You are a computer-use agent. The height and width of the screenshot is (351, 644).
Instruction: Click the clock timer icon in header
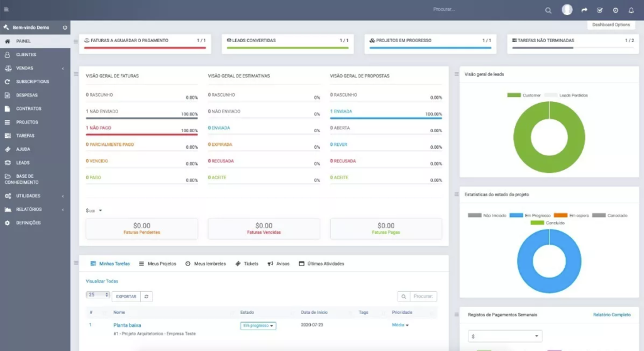click(x=616, y=10)
